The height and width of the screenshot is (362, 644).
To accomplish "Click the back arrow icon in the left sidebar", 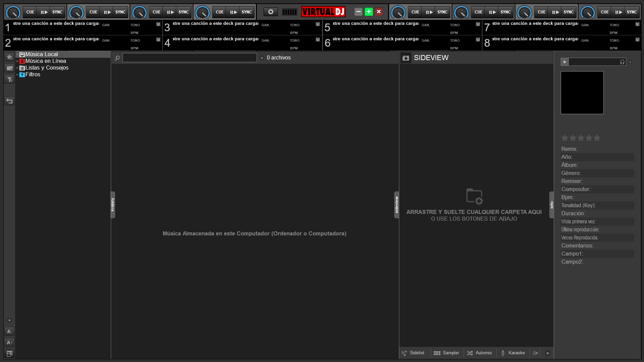I will pyautogui.click(x=9, y=101).
